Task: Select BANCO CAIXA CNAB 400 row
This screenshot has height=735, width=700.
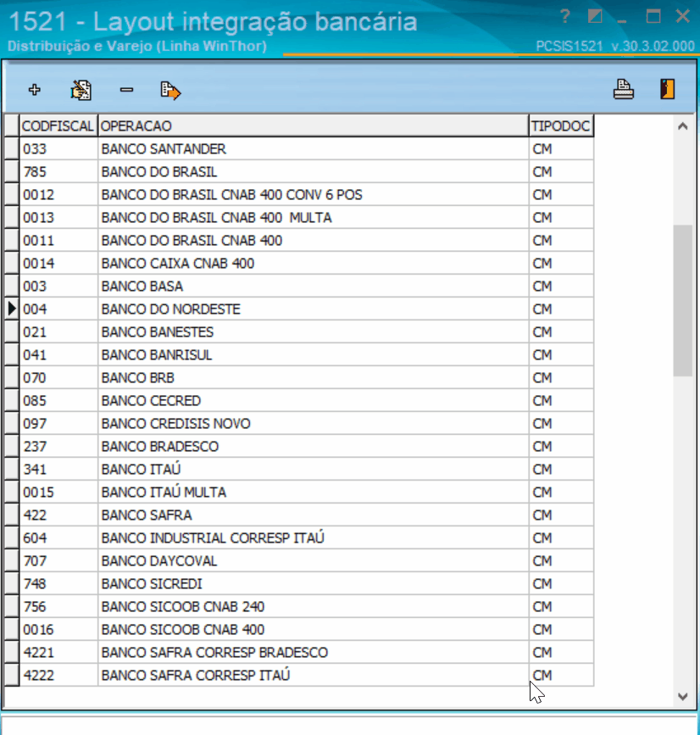Action: pyautogui.click(x=299, y=264)
